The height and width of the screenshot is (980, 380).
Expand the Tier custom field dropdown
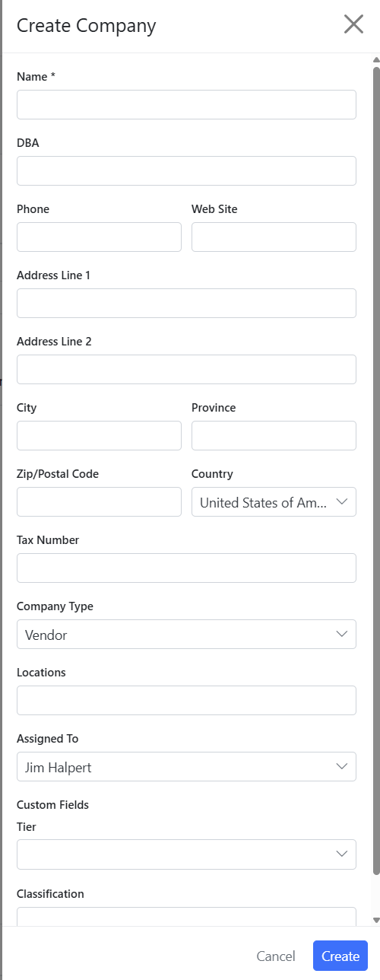186,854
